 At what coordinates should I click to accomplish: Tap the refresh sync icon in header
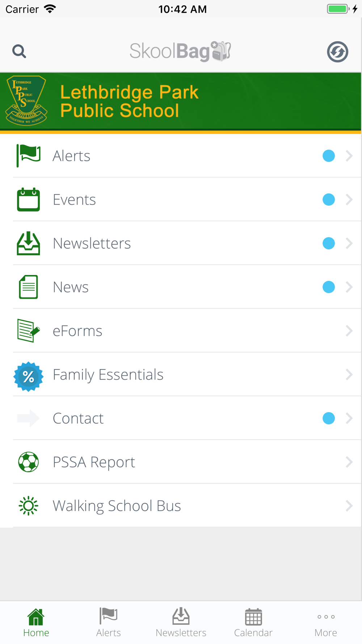click(x=337, y=52)
